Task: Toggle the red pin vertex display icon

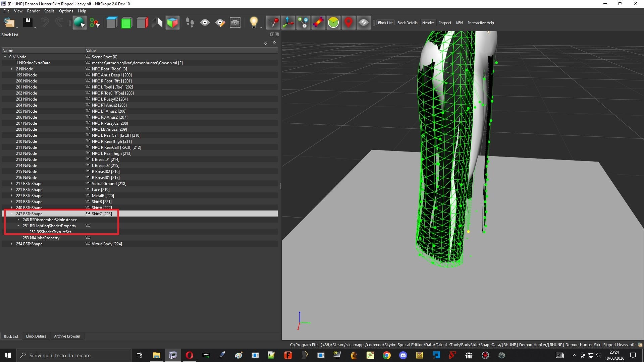Action: click(273, 23)
